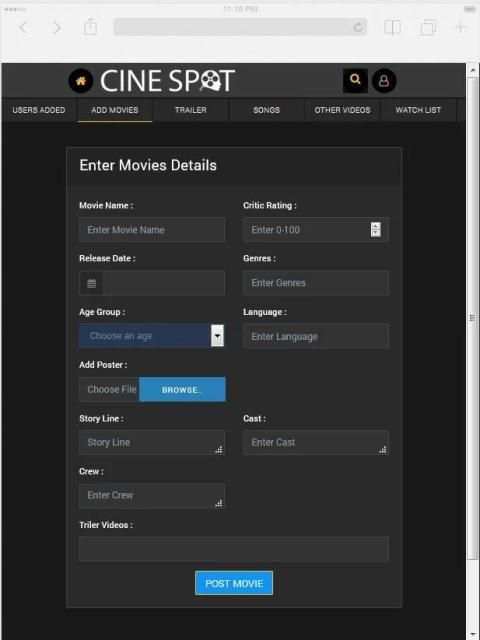The image size is (480, 640).
Task: Click the Choose File poster field
Action: point(109,389)
